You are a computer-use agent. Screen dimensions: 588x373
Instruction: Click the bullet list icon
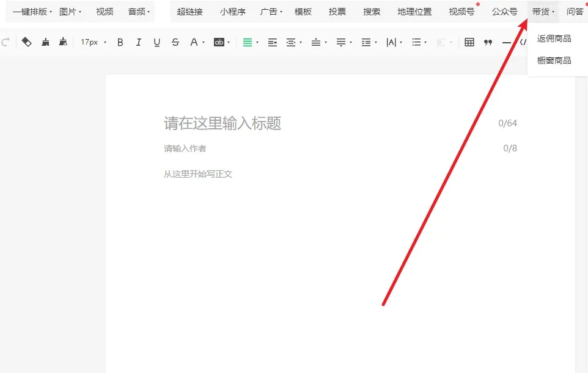click(416, 42)
